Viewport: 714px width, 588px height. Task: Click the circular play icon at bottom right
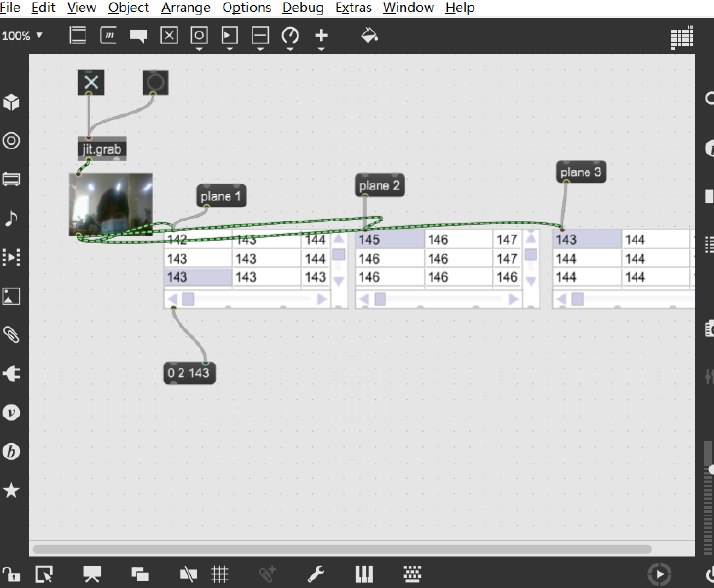659,574
